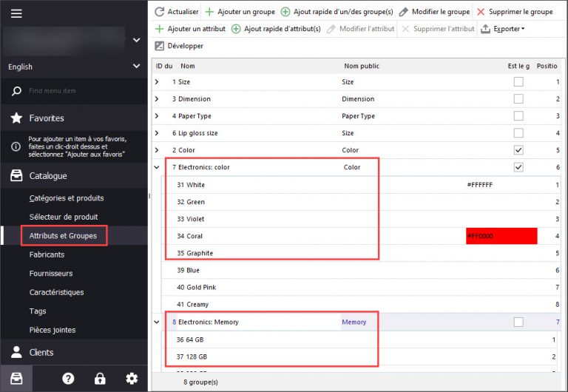Screen dimensions: 568x392
Task: Collapse the Electronics: color group
Action: 157,167
